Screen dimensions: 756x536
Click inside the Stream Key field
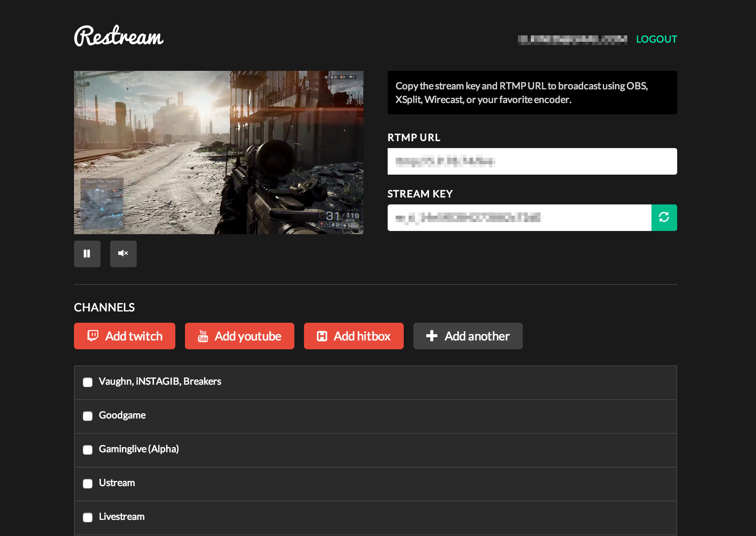[519, 218]
